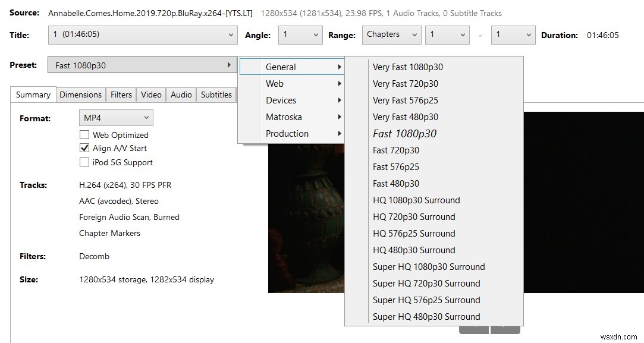Open the ending chapter selector
Viewport: 644px width, 343px height.
(x=513, y=35)
